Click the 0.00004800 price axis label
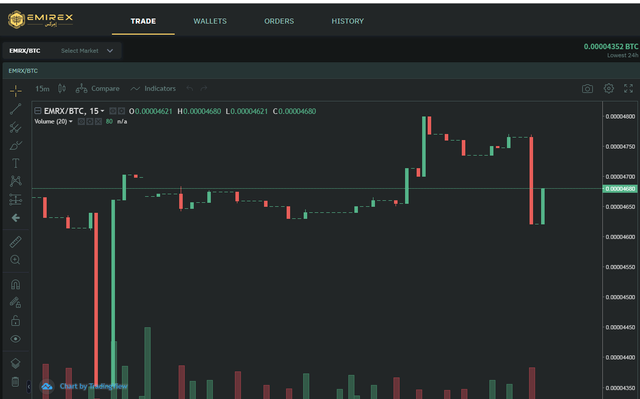640x399 pixels. tap(620, 116)
